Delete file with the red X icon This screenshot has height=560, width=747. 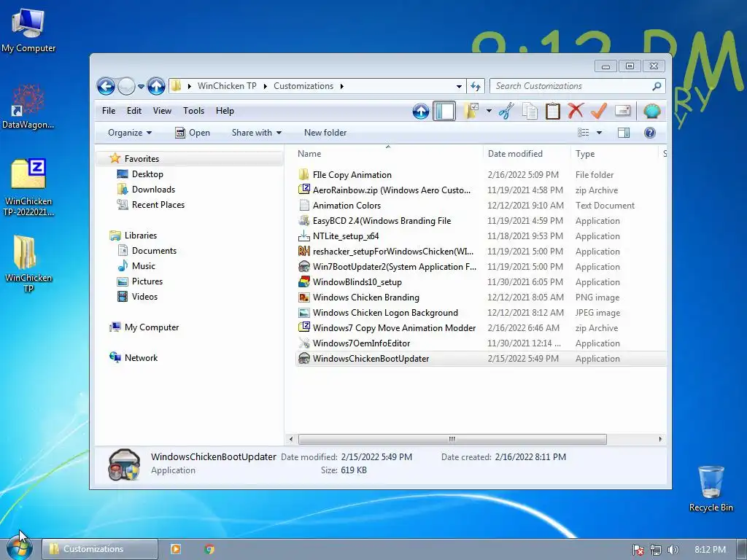click(x=576, y=111)
